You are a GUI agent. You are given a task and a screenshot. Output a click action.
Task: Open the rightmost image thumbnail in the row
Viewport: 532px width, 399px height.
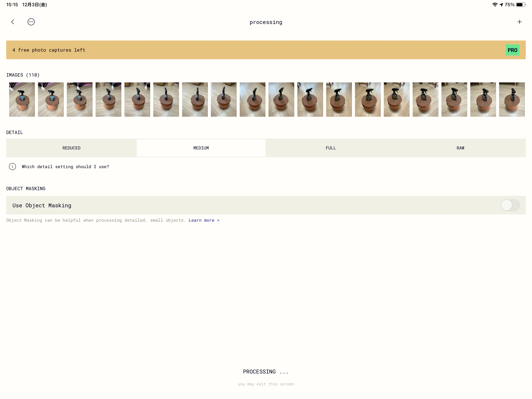(x=512, y=99)
